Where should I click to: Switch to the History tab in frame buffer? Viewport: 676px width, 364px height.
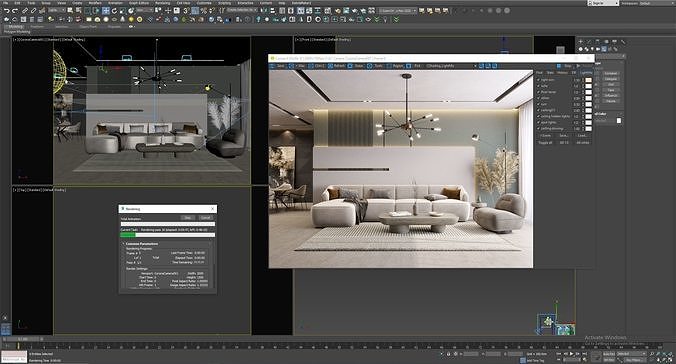pyautogui.click(x=562, y=72)
